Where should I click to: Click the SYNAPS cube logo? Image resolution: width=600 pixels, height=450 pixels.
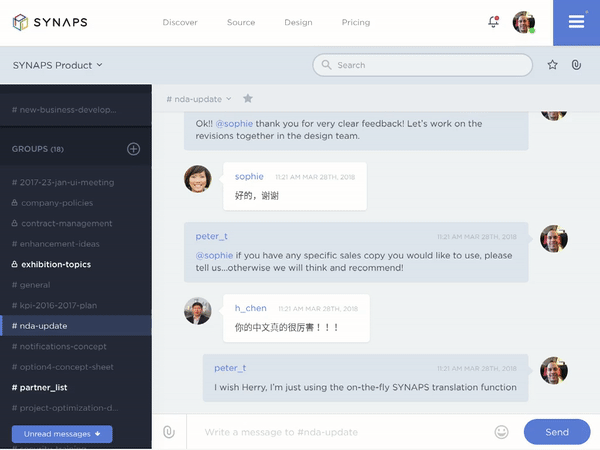(x=20, y=22)
